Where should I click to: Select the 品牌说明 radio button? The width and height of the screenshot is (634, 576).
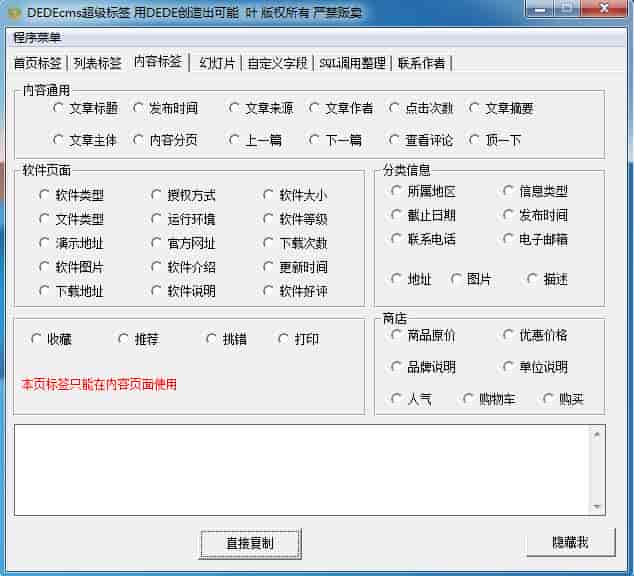pyautogui.click(x=423, y=367)
